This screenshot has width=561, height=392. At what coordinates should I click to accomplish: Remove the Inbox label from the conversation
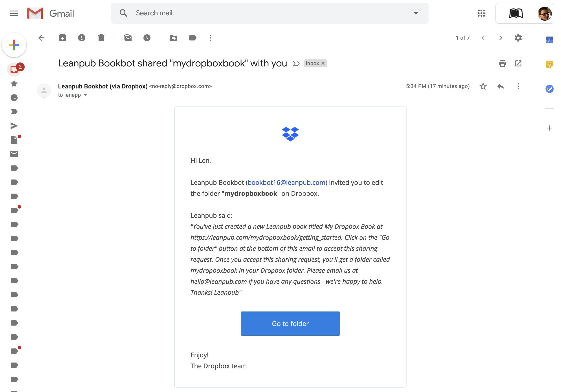[323, 64]
